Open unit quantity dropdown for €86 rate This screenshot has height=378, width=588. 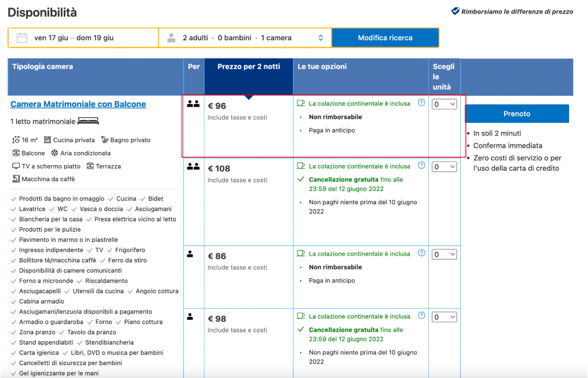[444, 254]
